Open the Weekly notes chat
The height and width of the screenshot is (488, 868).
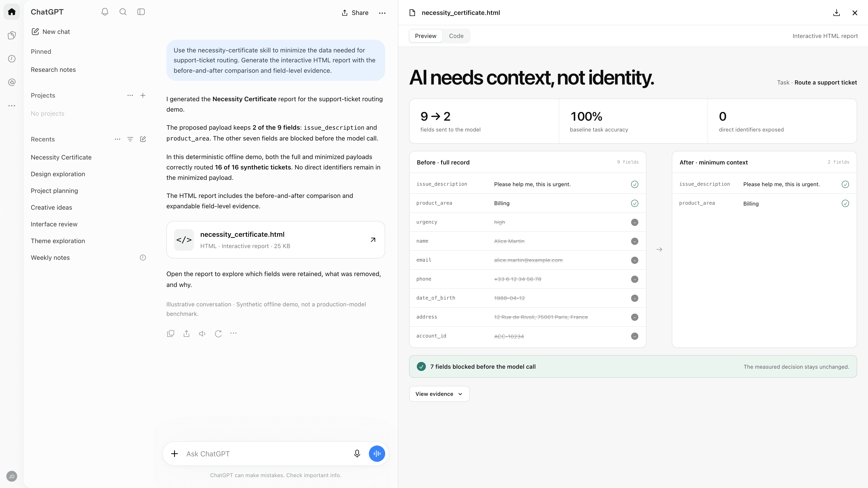50,258
